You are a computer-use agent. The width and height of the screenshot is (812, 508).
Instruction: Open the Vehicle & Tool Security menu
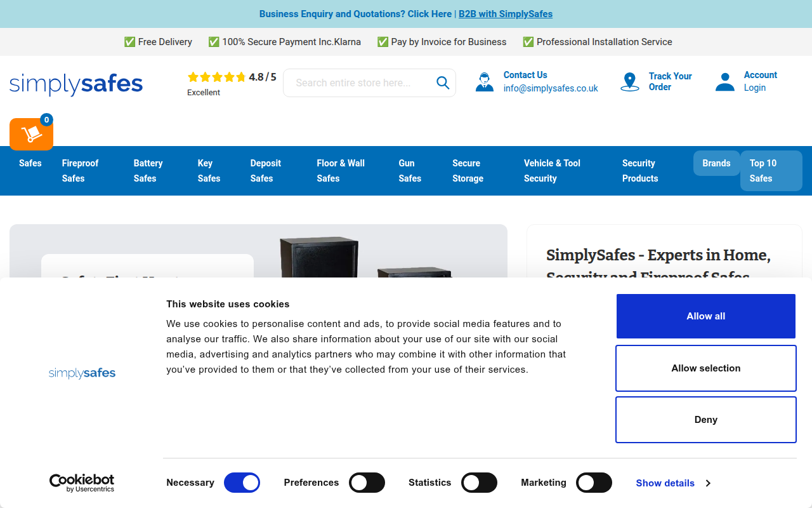click(552, 171)
